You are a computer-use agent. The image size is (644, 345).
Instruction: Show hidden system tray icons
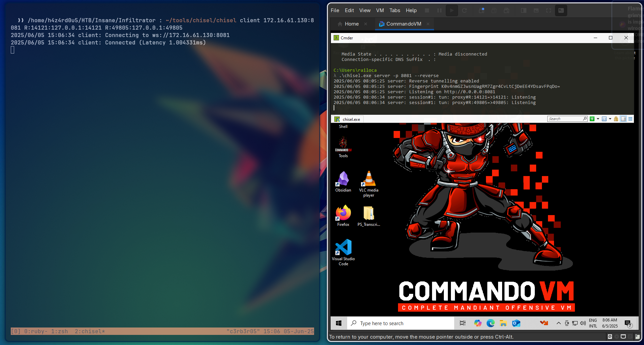558,323
